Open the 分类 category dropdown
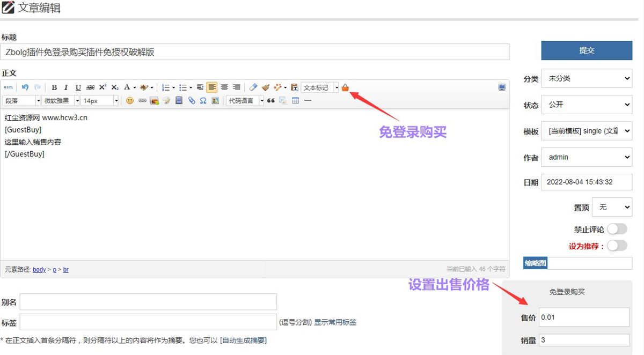Viewport: 644px width, 355px height. (587, 78)
